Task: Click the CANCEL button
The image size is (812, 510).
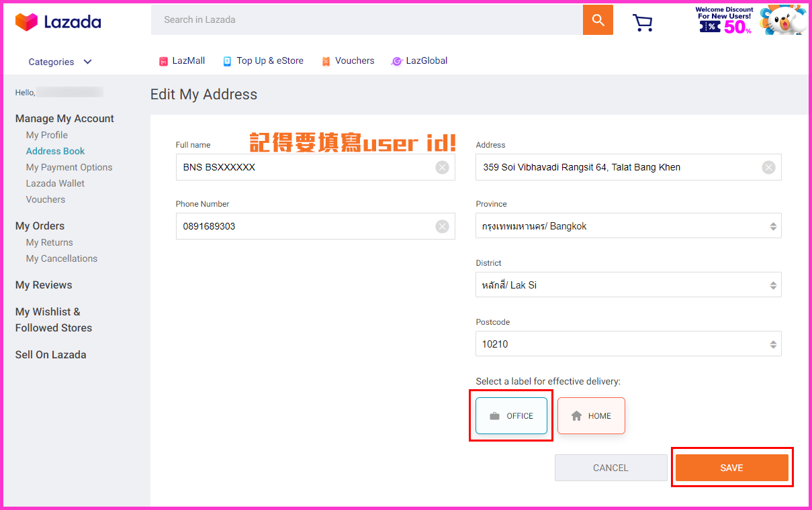Action: tap(611, 468)
